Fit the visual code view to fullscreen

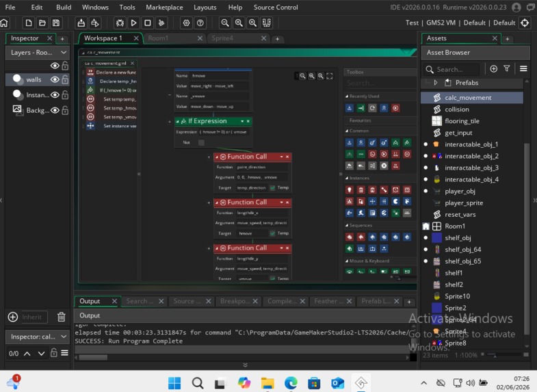click(330, 76)
